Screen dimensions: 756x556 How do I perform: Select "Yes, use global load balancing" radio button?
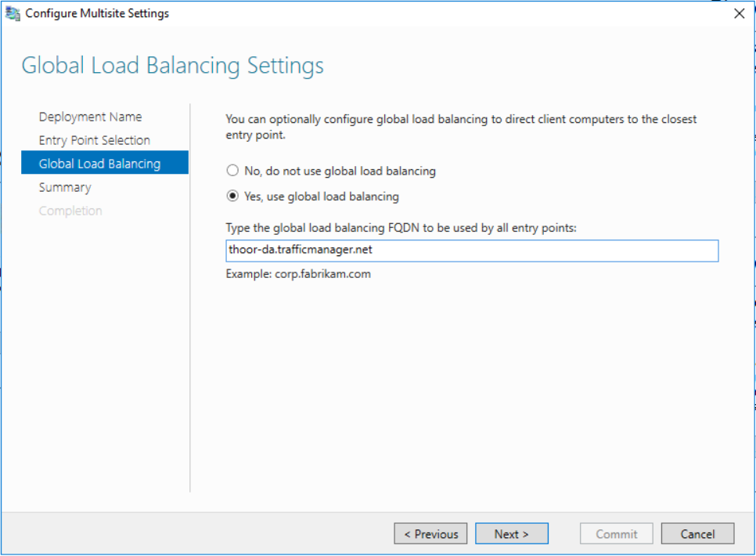(x=233, y=197)
